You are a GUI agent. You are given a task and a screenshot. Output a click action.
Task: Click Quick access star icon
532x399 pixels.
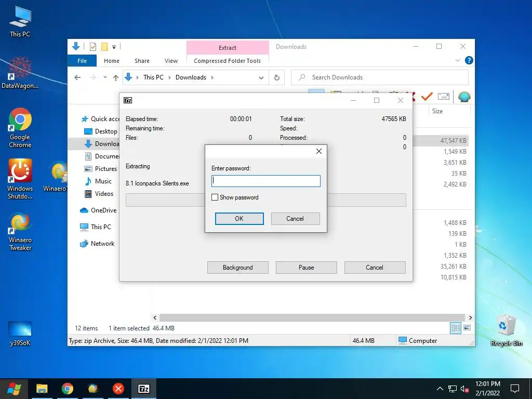[85, 119]
